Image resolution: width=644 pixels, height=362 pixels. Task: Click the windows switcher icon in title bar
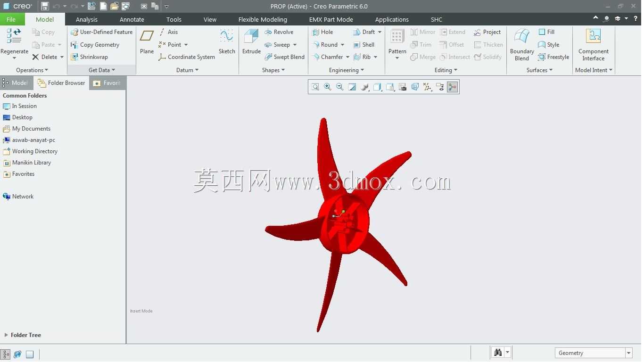pos(125,6)
